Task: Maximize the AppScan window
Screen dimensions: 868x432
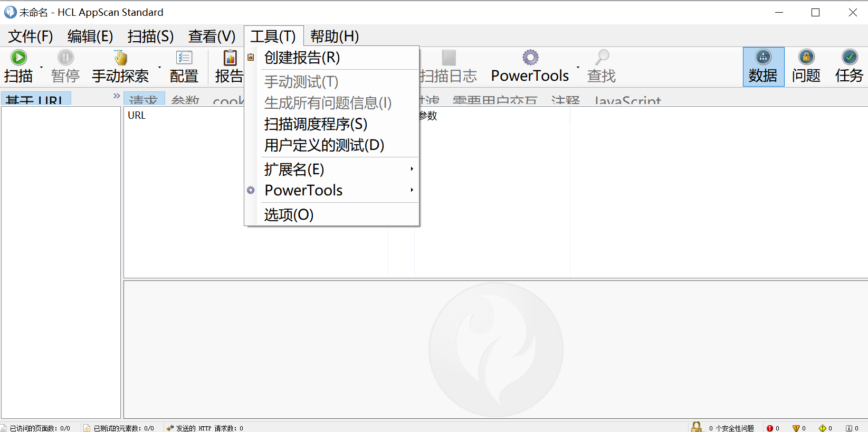Action: click(x=815, y=12)
